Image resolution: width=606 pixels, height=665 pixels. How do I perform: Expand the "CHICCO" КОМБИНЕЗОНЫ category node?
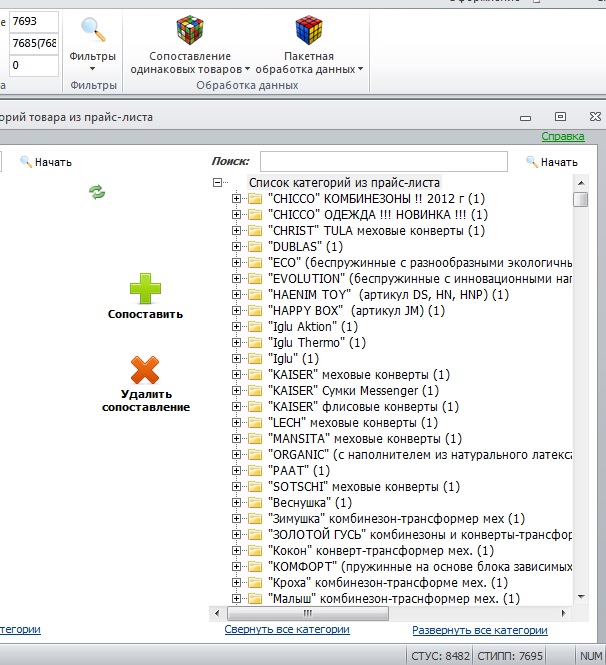tap(236, 198)
